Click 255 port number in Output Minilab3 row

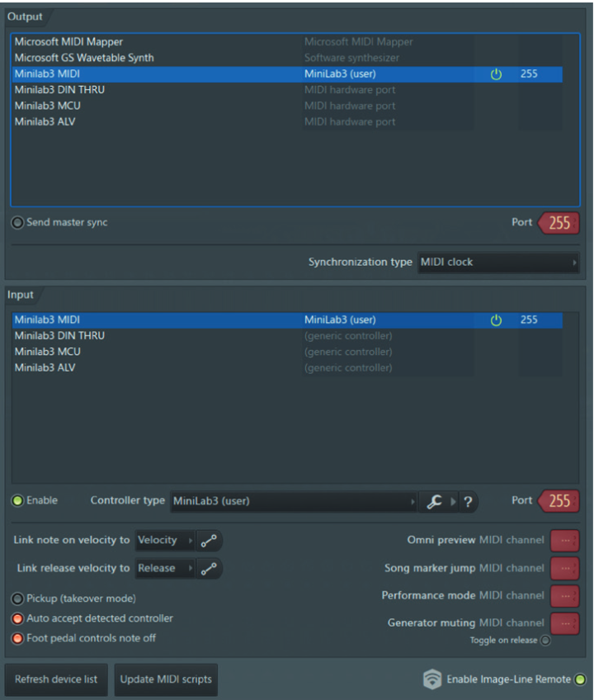coord(529,74)
